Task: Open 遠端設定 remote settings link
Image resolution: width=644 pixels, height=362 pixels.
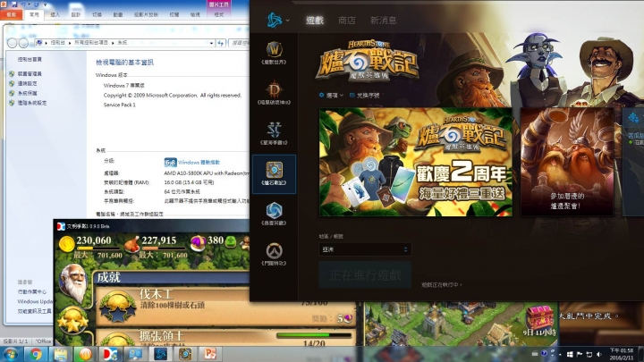Action: tap(27, 83)
